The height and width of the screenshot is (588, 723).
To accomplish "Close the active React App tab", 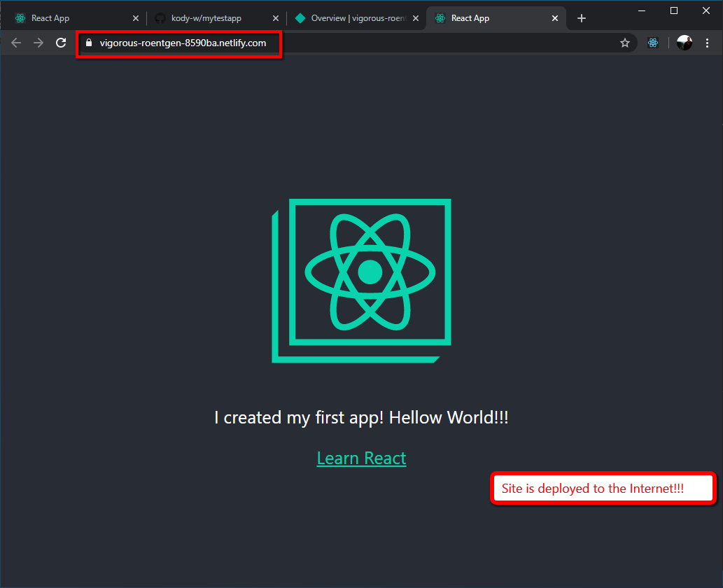I will click(x=555, y=18).
